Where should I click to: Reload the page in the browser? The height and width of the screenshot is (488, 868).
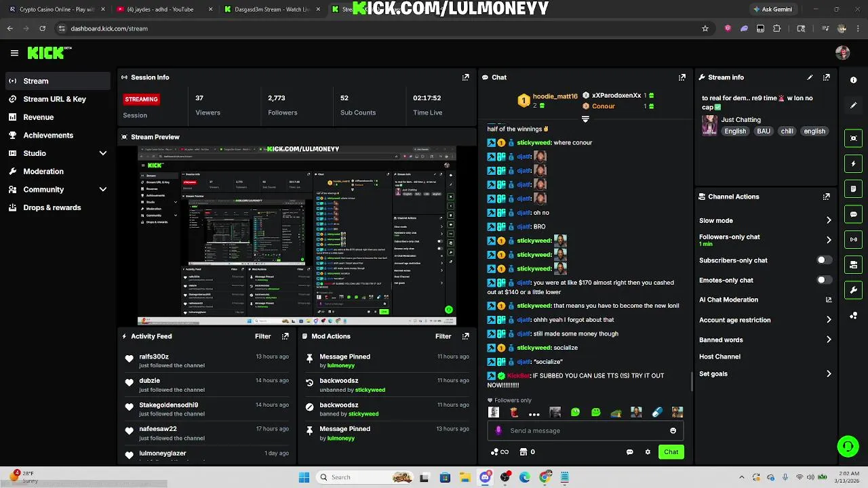point(42,28)
